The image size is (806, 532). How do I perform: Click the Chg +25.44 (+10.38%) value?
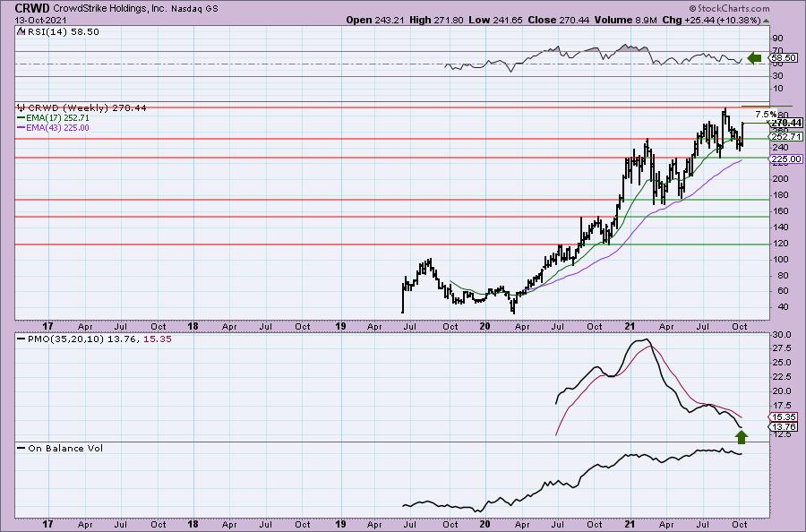pyautogui.click(x=711, y=20)
